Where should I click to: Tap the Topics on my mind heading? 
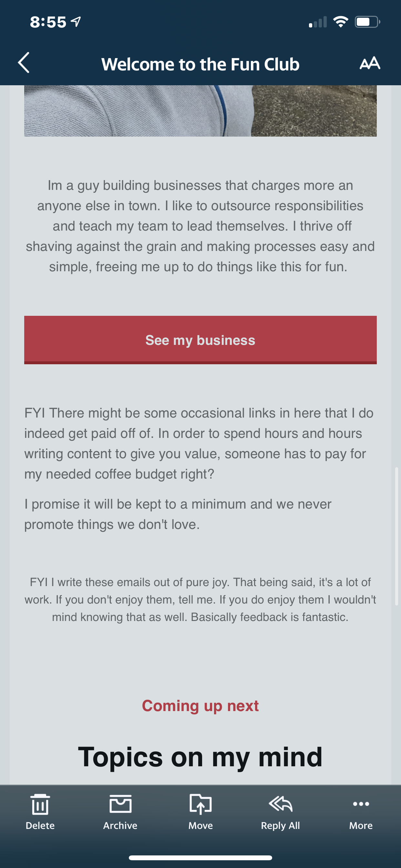(200, 757)
